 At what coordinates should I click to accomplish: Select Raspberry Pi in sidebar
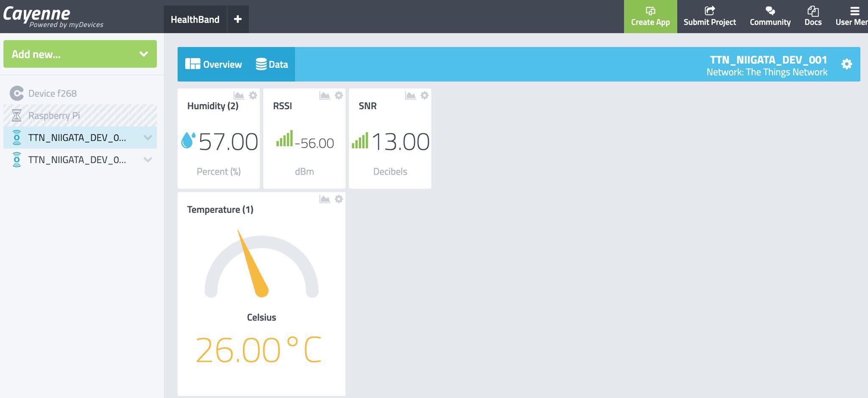point(80,115)
